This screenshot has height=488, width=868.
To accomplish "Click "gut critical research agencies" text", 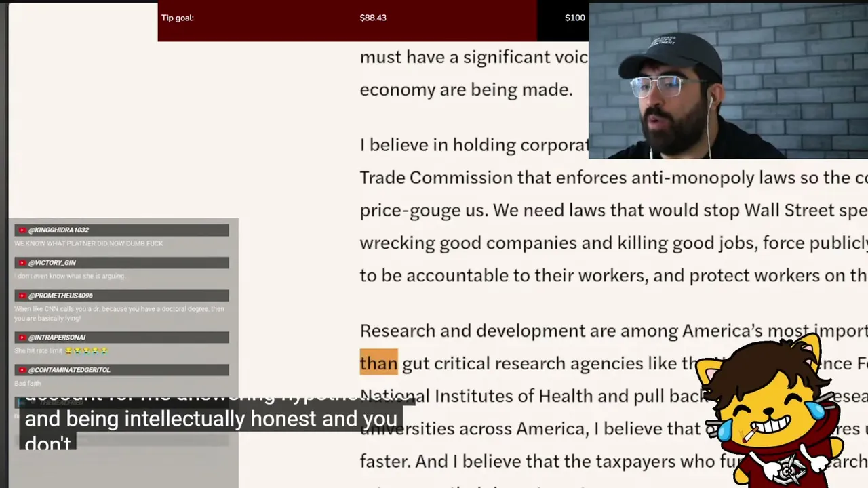I will [x=522, y=363].
